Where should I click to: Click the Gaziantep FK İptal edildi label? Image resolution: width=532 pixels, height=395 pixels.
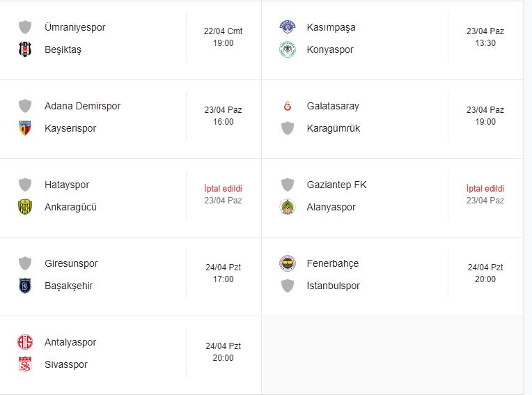[x=485, y=189]
